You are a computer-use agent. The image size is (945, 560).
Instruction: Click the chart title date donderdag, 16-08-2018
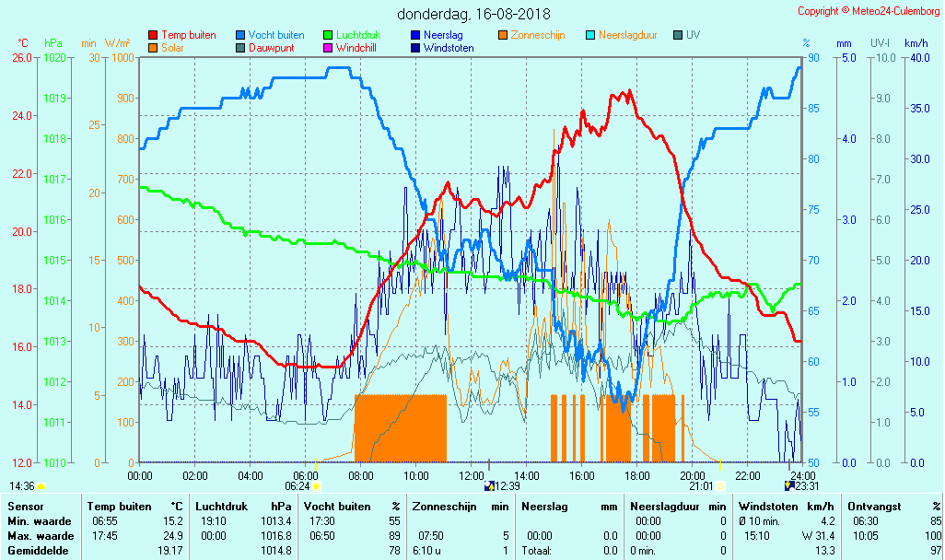point(473,14)
